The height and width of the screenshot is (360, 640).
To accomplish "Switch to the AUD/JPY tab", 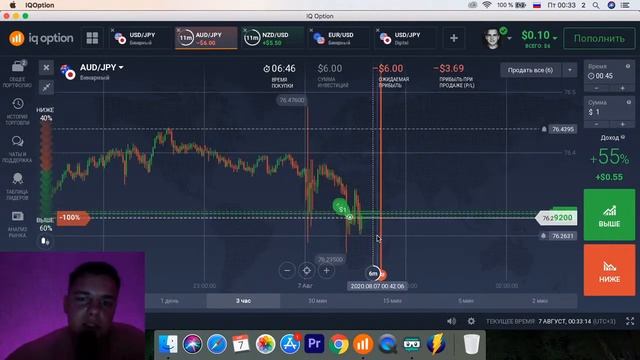I will 206,38.
